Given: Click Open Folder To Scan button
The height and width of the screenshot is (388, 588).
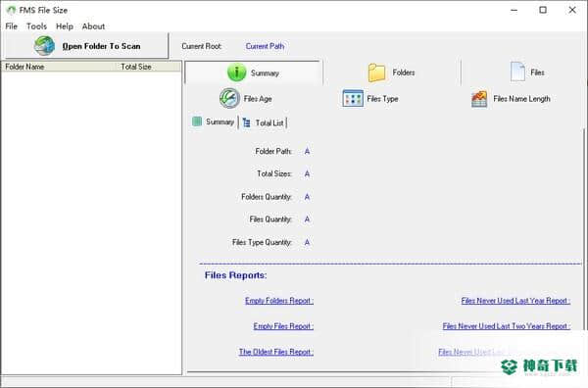Looking at the screenshot, I should pyautogui.click(x=86, y=46).
